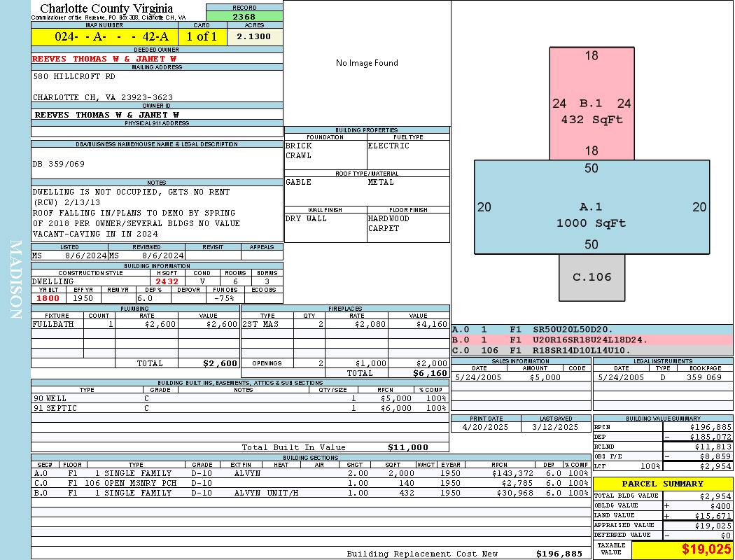Click RCLND value $11,813
735x560 pixels.
[x=713, y=447]
